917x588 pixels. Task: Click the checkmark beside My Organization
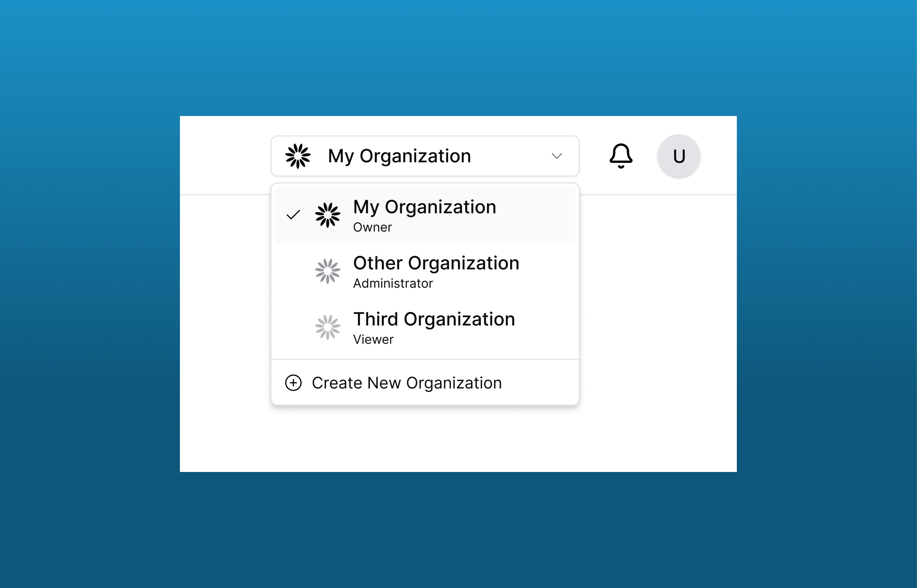pyautogui.click(x=293, y=215)
